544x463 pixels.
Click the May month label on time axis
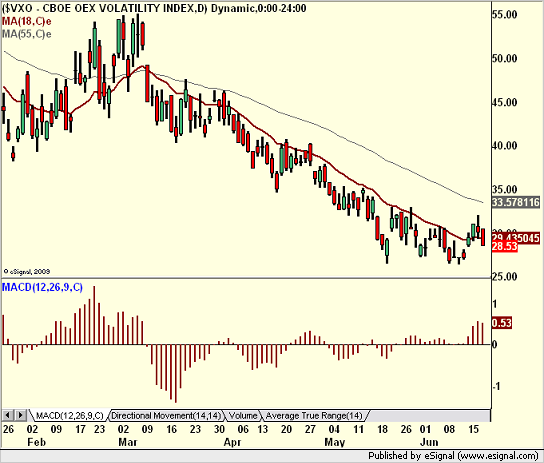tap(335, 442)
